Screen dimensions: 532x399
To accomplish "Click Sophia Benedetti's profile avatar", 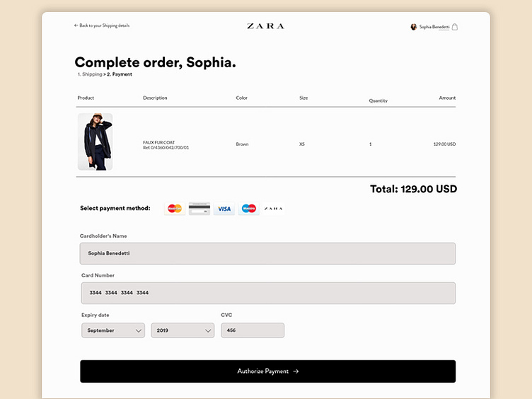I will (414, 27).
